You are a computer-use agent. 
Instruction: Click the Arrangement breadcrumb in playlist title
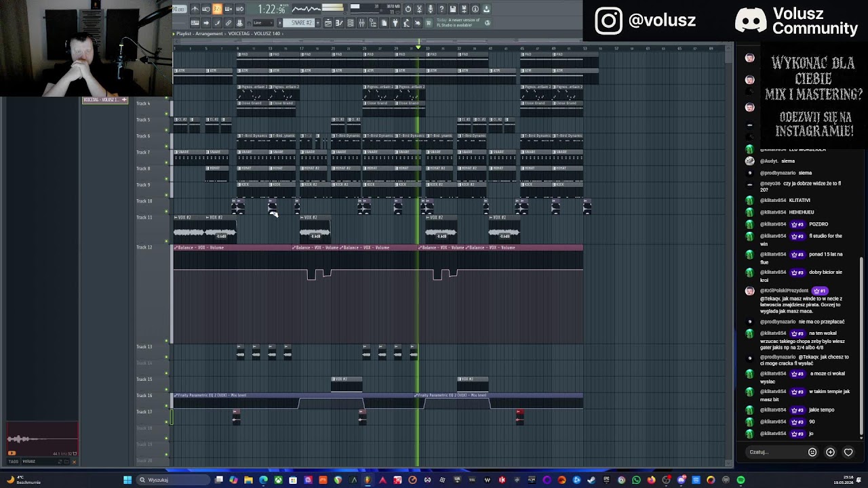209,33
